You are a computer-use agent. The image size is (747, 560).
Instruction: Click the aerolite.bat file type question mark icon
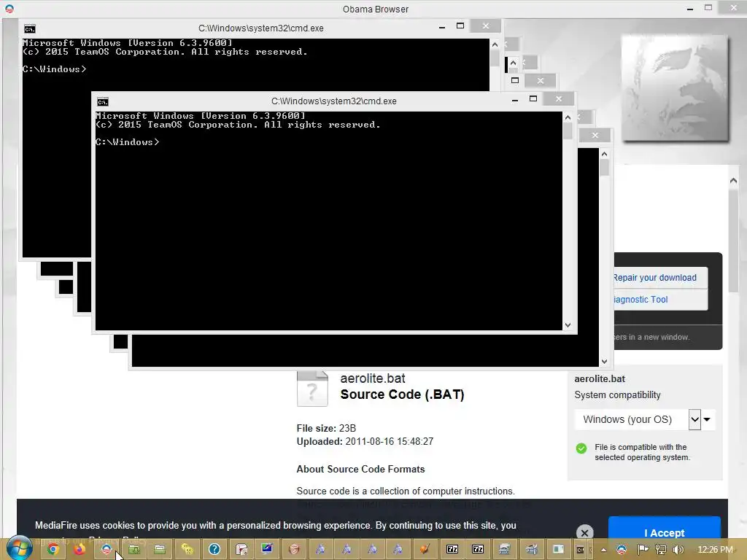pyautogui.click(x=312, y=389)
